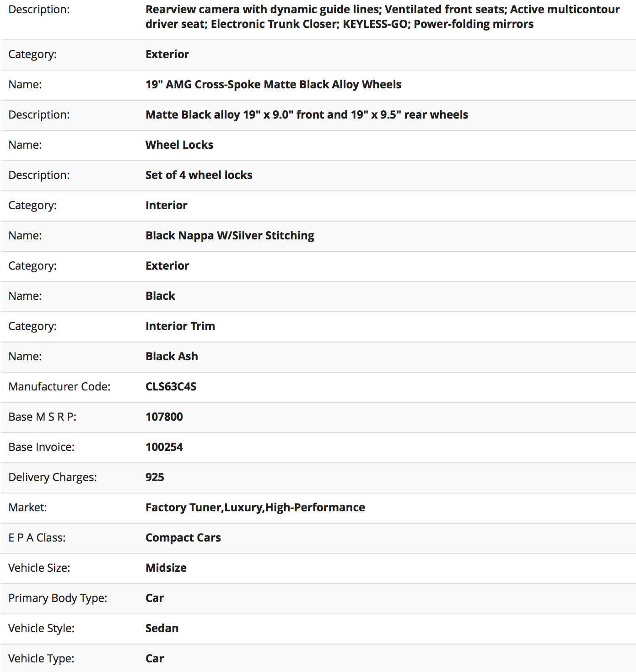
Task: Select the Black Ash trim name
Action: [x=172, y=357]
